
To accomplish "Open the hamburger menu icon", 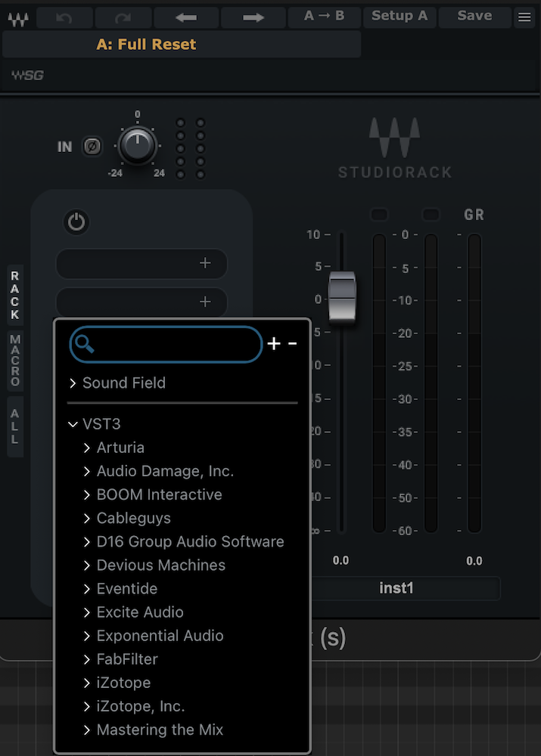I will tap(524, 18).
